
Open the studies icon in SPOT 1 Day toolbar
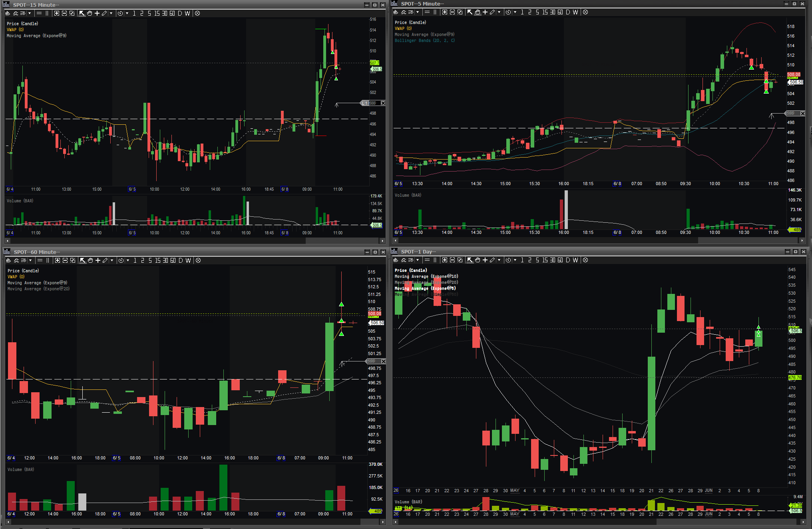(404, 260)
